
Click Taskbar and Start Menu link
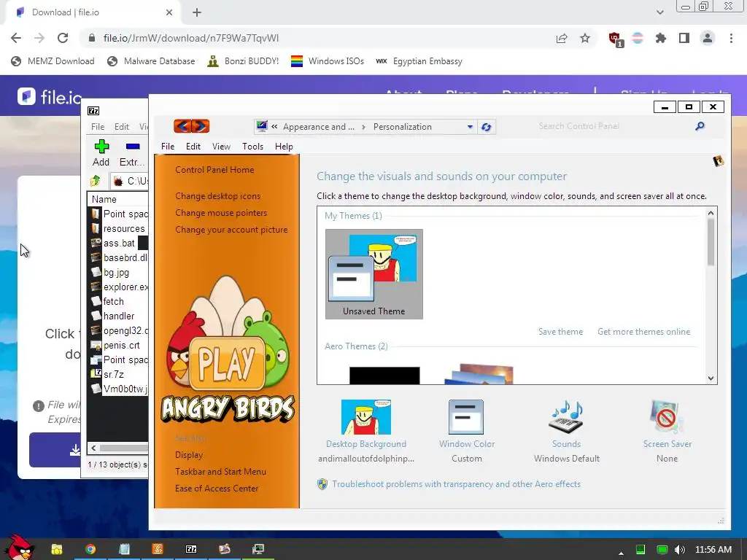[x=220, y=472]
